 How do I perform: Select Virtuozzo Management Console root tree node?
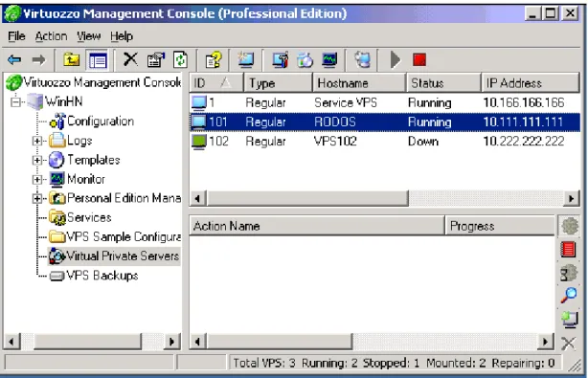coord(102,82)
